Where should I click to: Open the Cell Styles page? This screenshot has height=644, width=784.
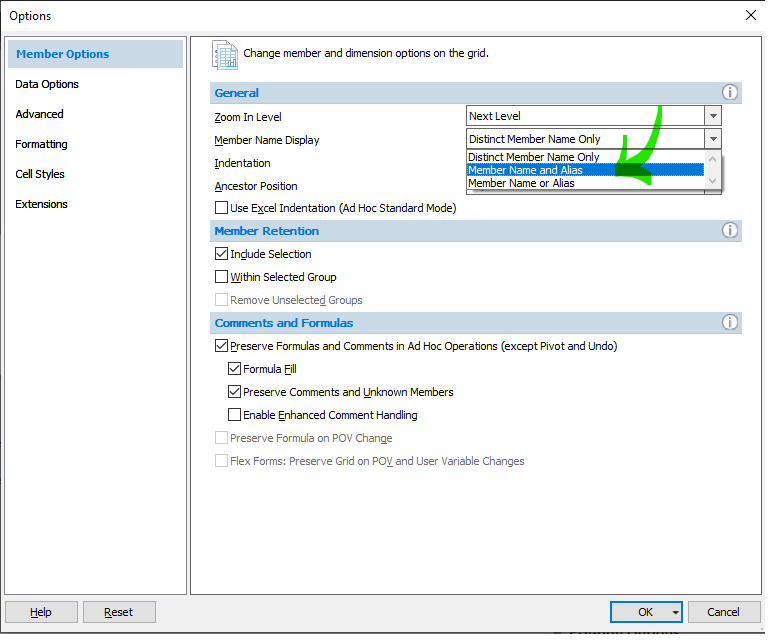click(x=40, y=174)
